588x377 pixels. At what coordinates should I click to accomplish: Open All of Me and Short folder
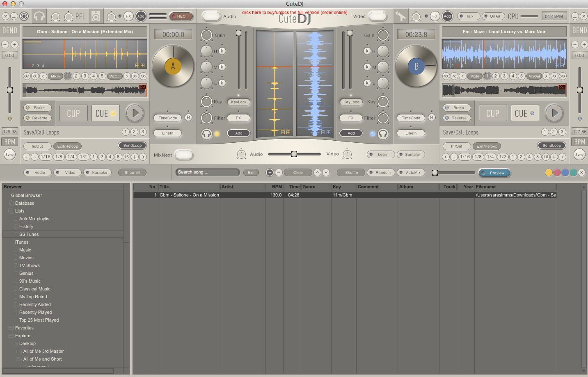coord(42,359)
